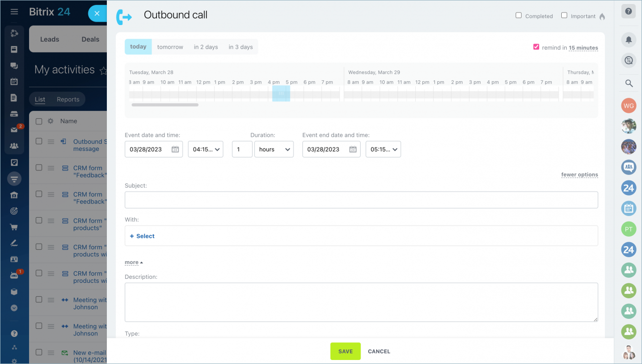This screenshot has width=642, height=364.
Task: Open event date calendar picker icon
Action: pos(175,149)
